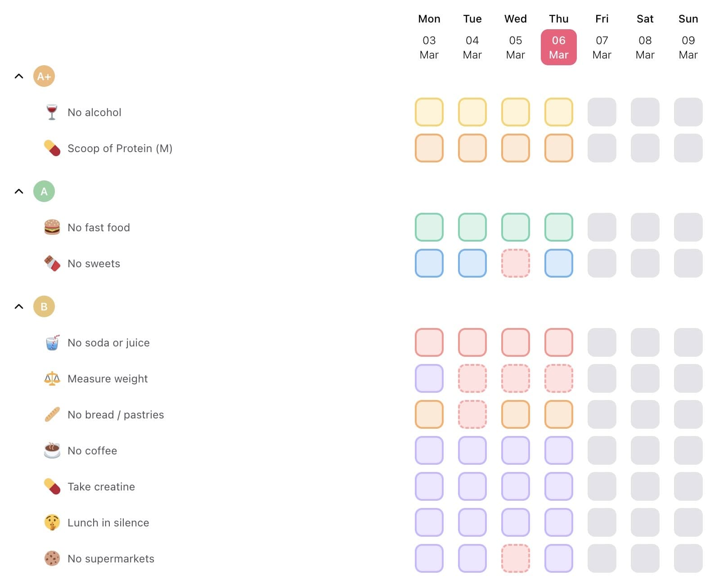
Task: Select the scales icon beside Measure weight
Action: pyautogui.click(x=52, y=378)
